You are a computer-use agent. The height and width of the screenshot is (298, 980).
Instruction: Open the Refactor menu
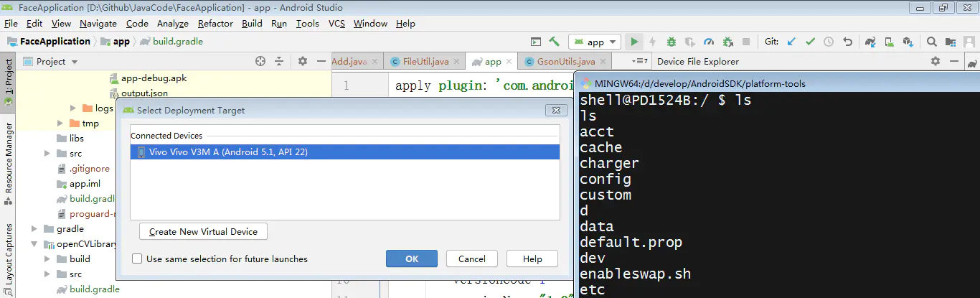click(215, 23)
